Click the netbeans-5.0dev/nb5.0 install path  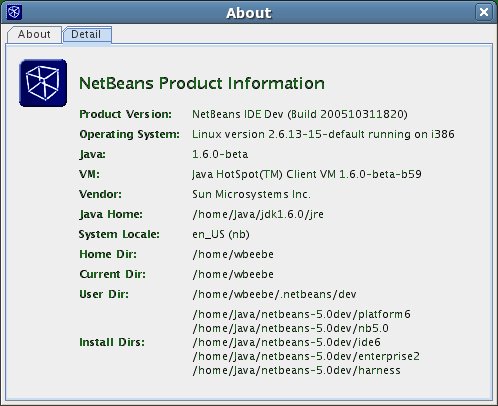coord(290,328)
